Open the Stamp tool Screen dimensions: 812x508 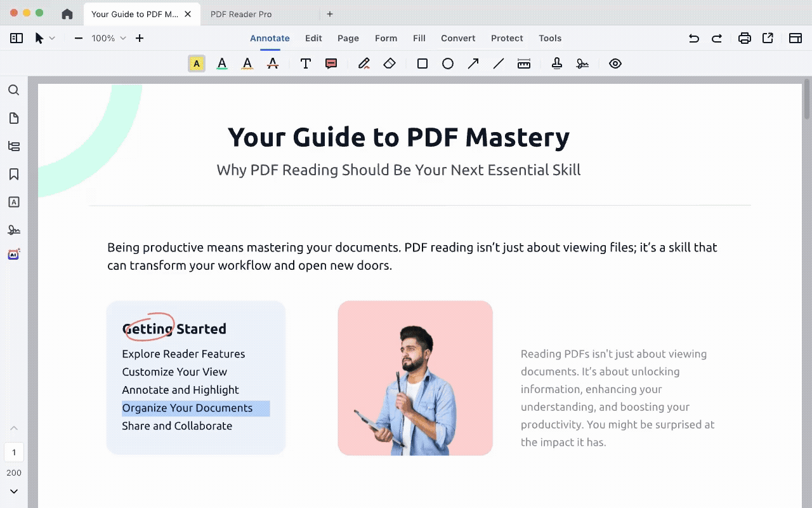[x=557, y=63]
